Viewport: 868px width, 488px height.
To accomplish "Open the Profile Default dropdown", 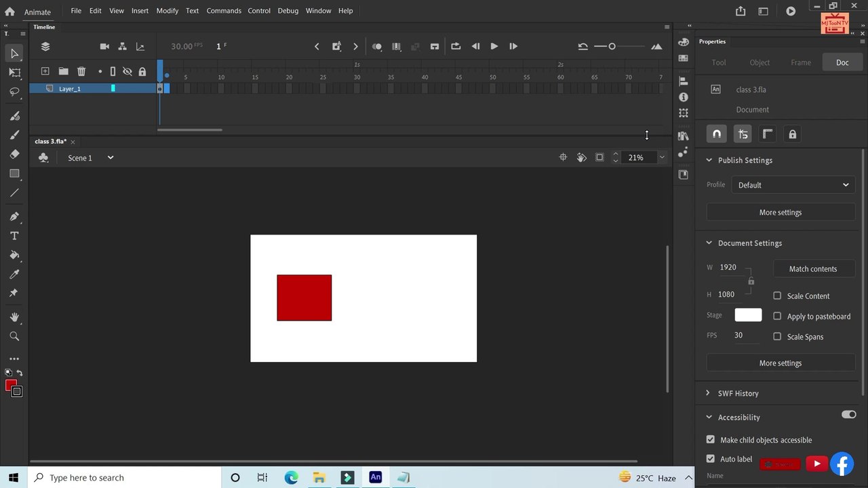I will coord(793,185).
